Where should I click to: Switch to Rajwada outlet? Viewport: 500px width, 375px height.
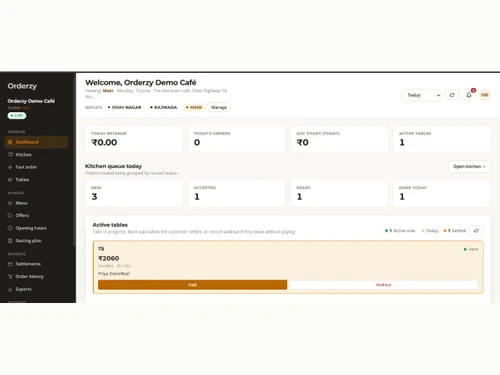click(x=163, y=107)
